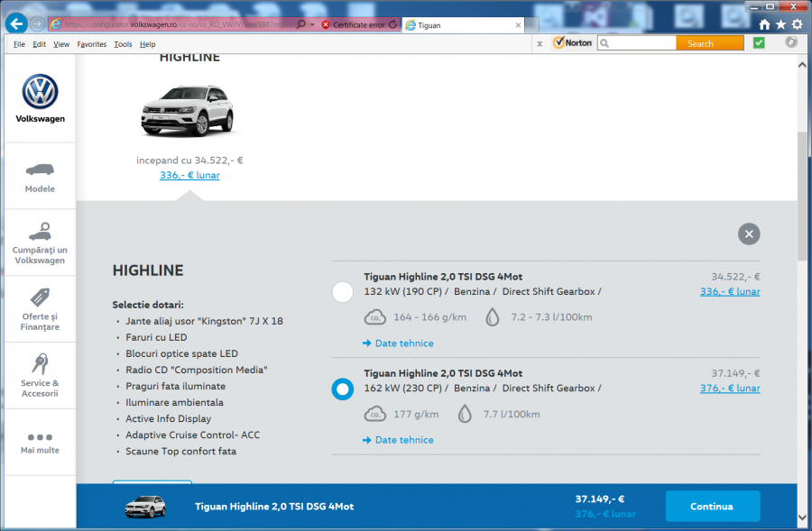This screenshot has width=812, height=531.
Task: Open Cumpărați un Volkswagen sidebar icon
Action: pos(40,231)
